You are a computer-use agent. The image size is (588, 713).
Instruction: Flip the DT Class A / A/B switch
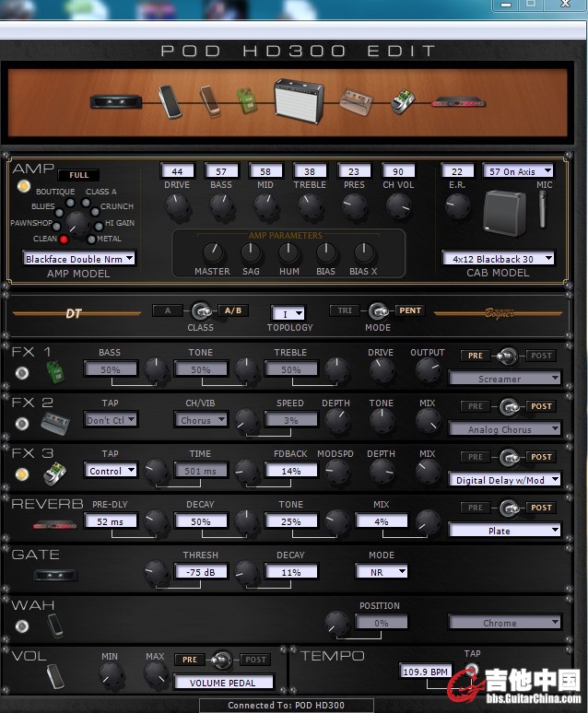pos(200,311)
